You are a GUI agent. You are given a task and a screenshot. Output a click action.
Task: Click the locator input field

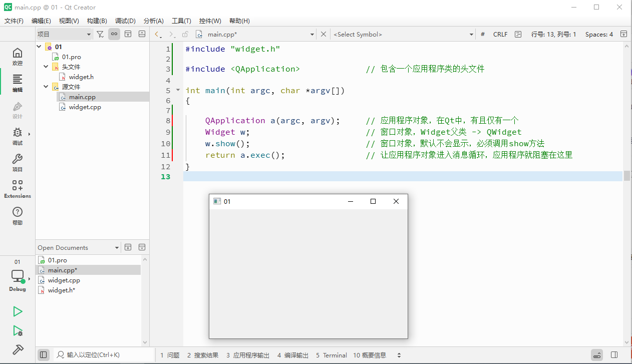(x=103, y=355)
